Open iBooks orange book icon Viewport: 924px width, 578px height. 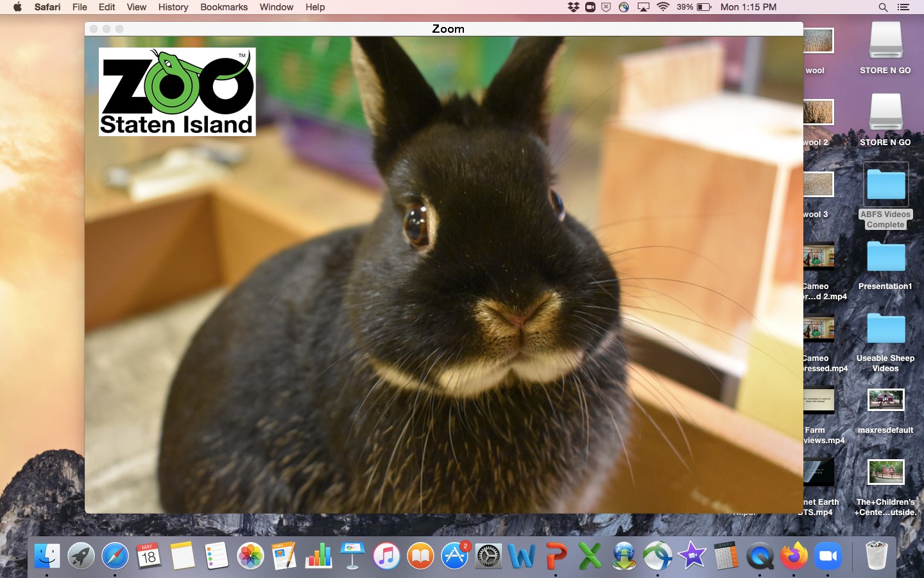[x=420, y=556]
